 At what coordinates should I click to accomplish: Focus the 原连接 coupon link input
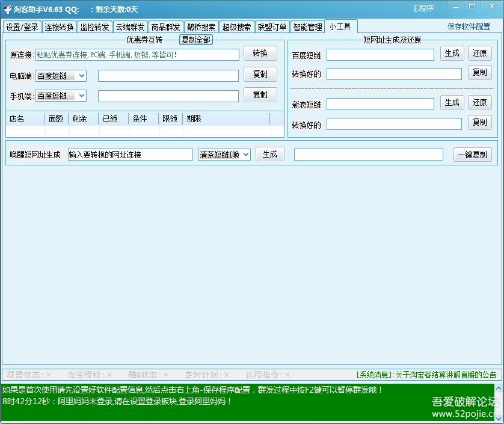pos(137,55)
